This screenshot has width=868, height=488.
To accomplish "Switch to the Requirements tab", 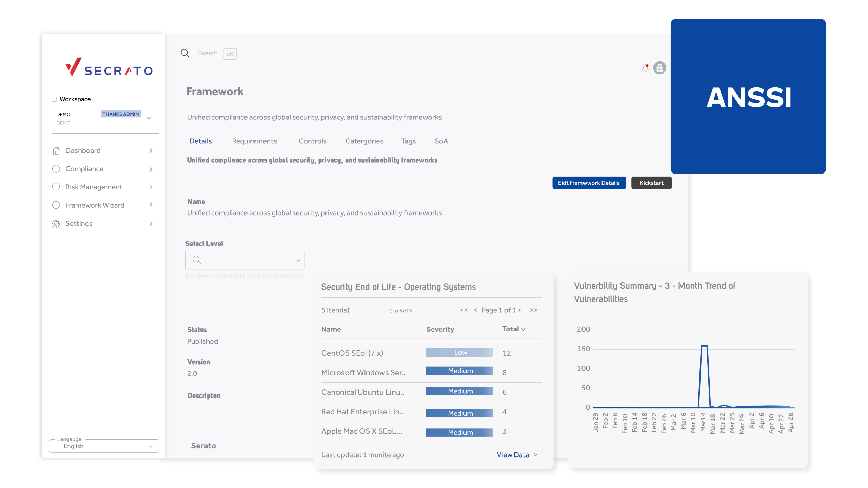I will pyautogui.click(x=254, y=141).
